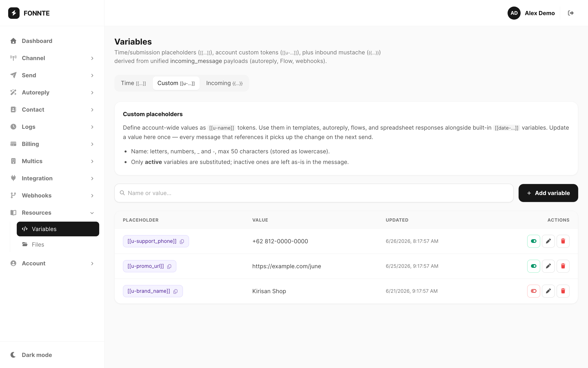Open the Files sidebar item
The width and height of the screenshot is (588, 368).
pos(58,244)
